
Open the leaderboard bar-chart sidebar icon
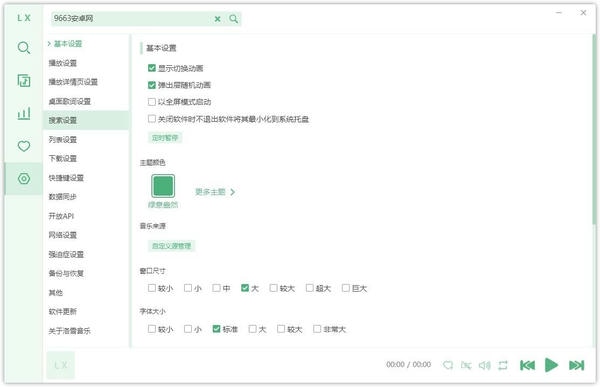click(x=24, y=113)
